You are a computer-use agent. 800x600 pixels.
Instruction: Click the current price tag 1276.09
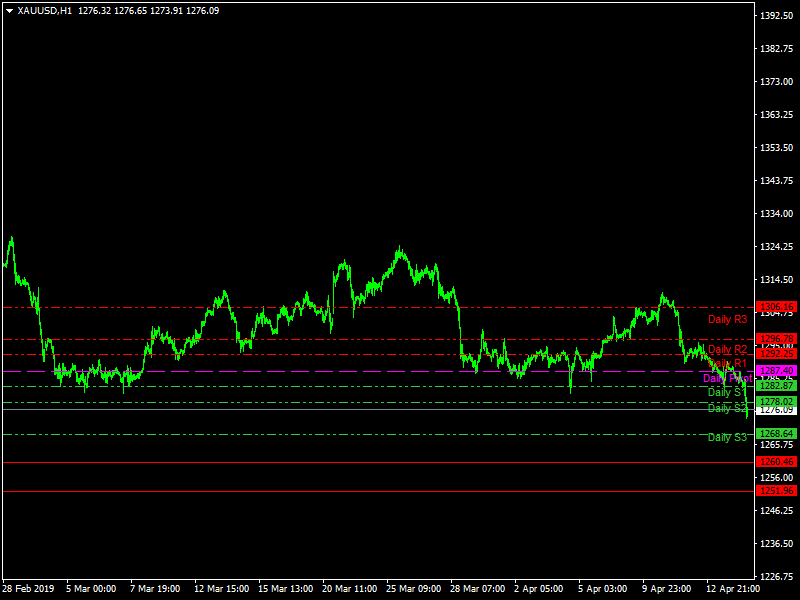776,409
